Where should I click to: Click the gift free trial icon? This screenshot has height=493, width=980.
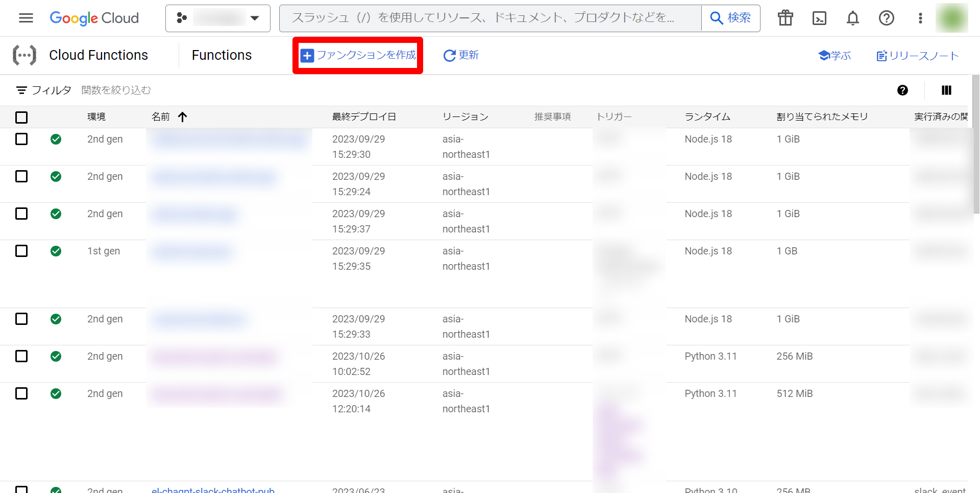(x=785, y=18)
